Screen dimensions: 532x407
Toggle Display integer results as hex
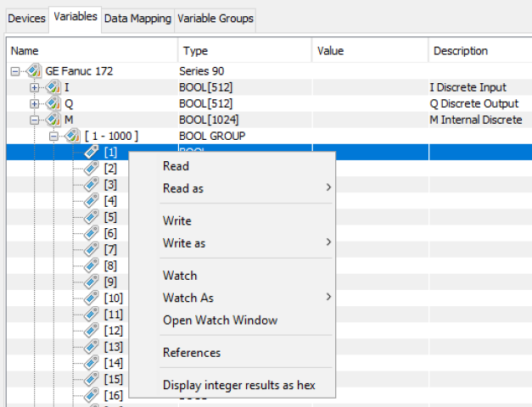point(238,385)
